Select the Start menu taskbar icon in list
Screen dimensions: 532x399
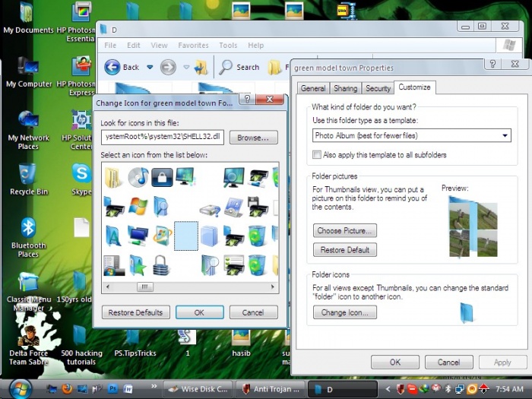coord(114,265)
